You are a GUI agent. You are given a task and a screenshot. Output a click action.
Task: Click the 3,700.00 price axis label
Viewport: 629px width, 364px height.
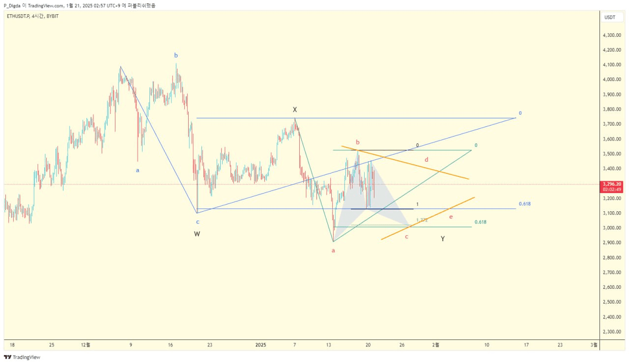click(611, 124)
